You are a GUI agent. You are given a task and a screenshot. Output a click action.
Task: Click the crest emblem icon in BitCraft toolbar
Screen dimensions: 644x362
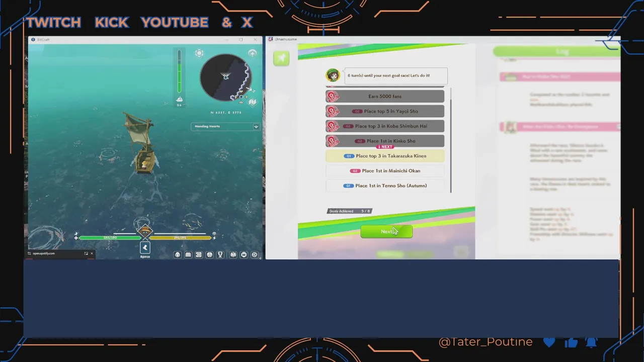[233, 255]
